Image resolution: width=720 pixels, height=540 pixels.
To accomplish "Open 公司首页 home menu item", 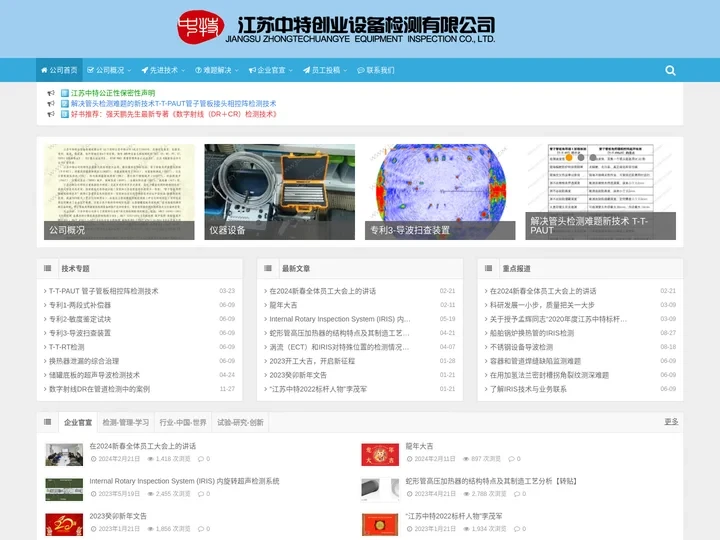I will [x=59, y=70].
